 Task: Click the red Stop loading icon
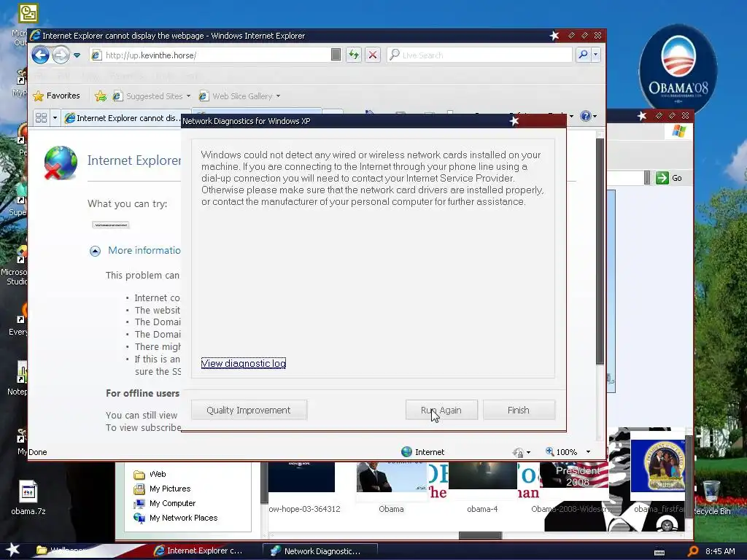(373, 55)
